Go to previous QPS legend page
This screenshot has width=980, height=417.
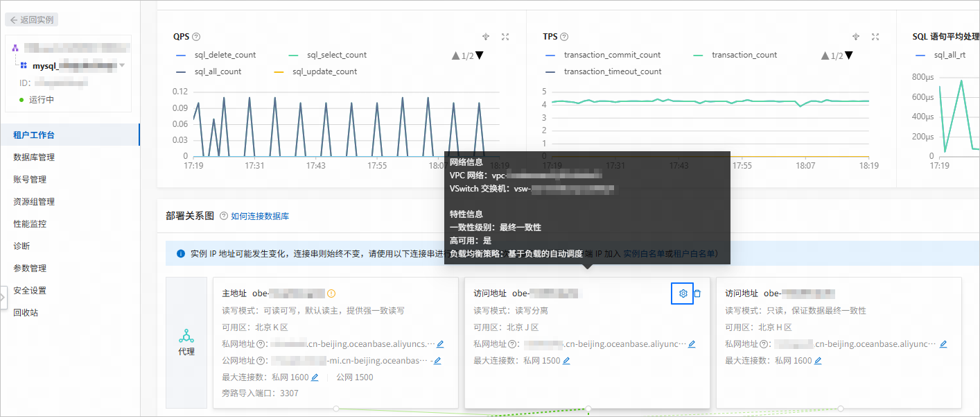[455, 56]
